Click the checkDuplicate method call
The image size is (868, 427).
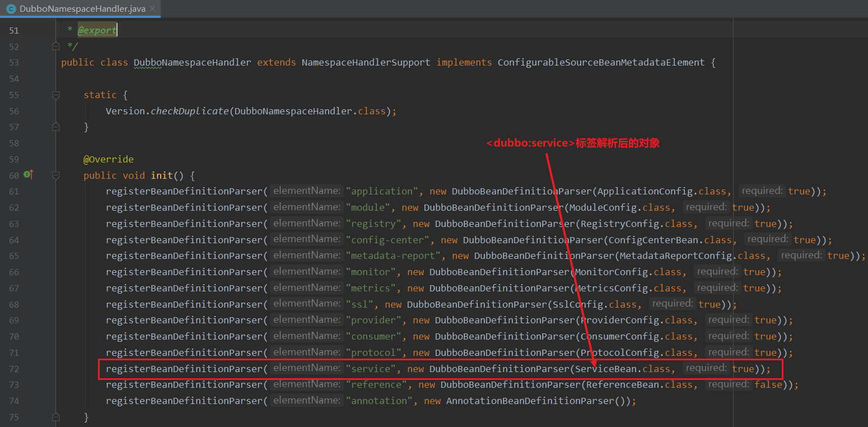click(190, 111)
